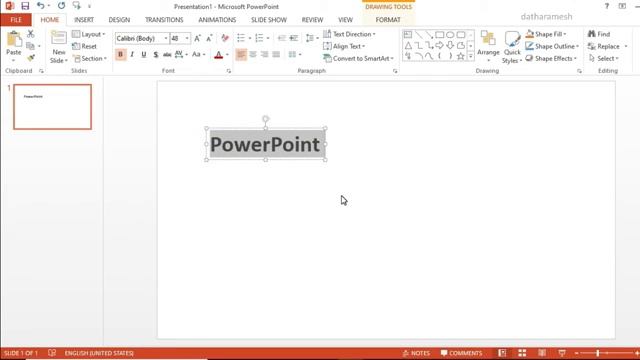
Task: Select slide 1 thumbnail
Action: tap(52, 107)
